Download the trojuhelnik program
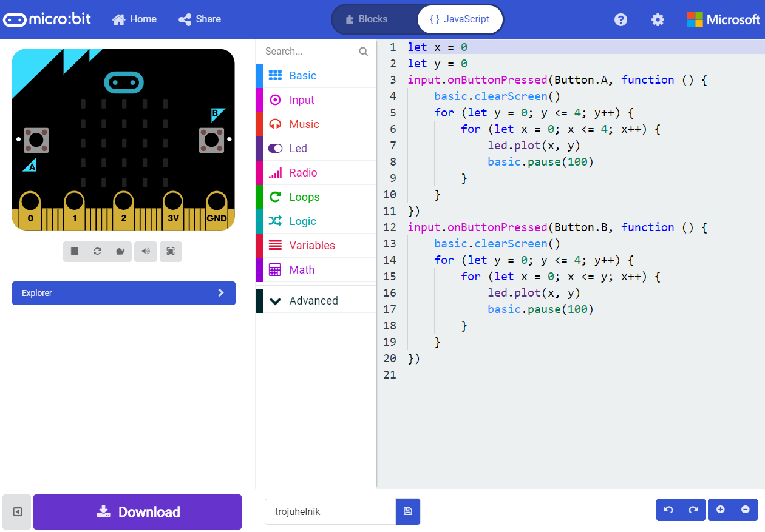The height and width of the screenshot is (532, 765). click(x=137, y=511)
